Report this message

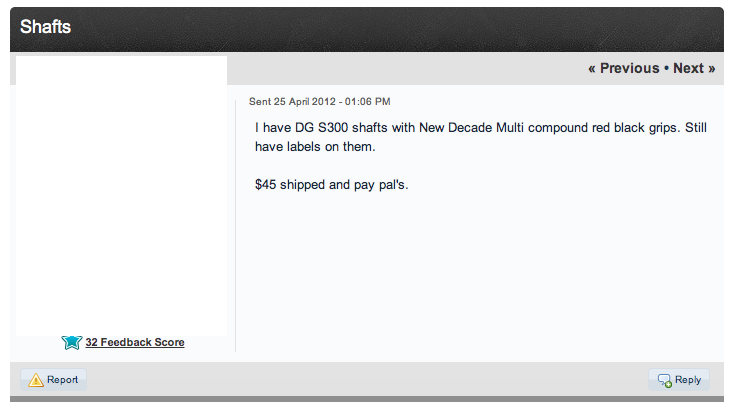point(53,379)
